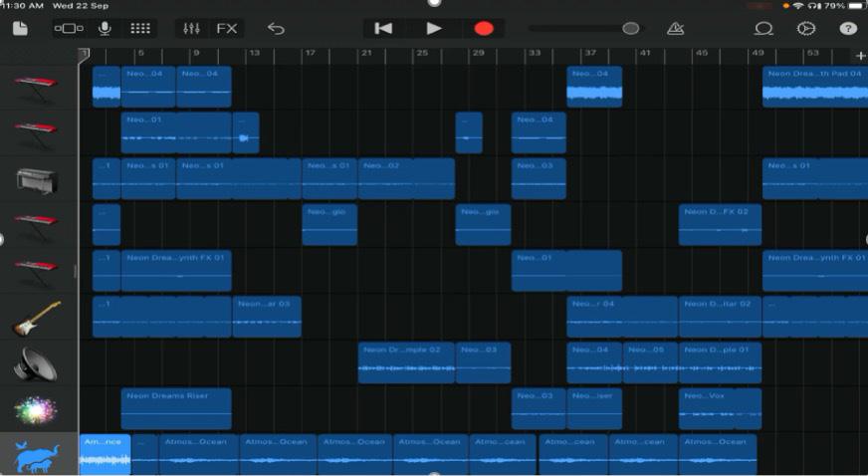Click the master volume slider knob
The height and width of the screenshot is (476, 868).
[630, 28]
